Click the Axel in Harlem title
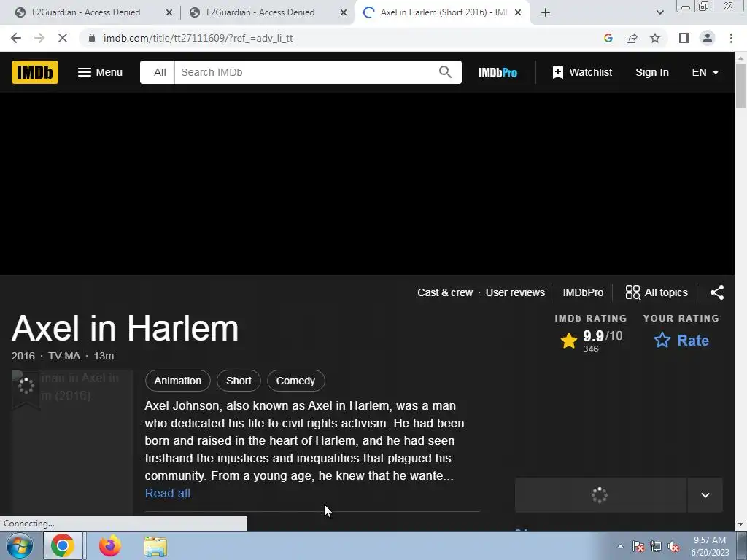Image resolution: width=747 pixels, height=560 pixels. click(x=125, y=329)
